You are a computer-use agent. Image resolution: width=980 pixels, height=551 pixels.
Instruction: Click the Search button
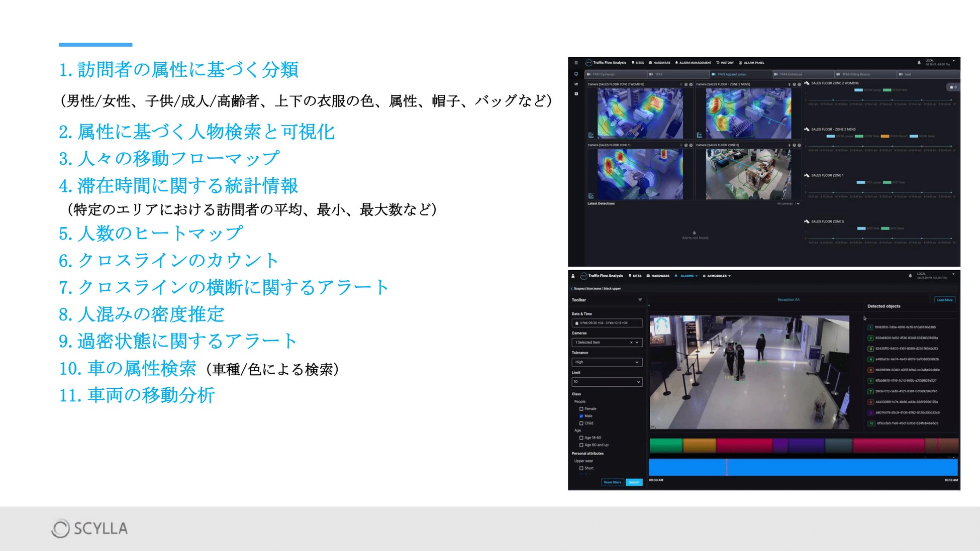(x=634, y=482)
